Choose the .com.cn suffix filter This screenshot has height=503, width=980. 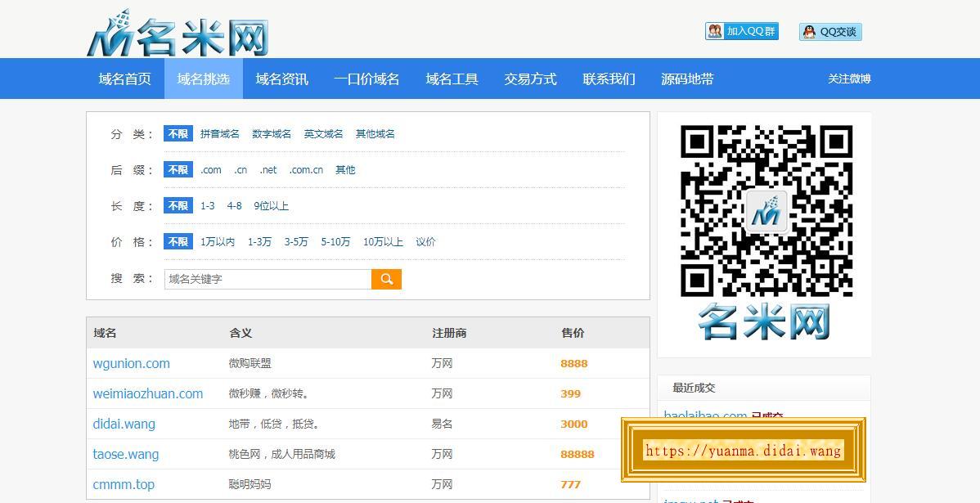[x=306, y=170]
